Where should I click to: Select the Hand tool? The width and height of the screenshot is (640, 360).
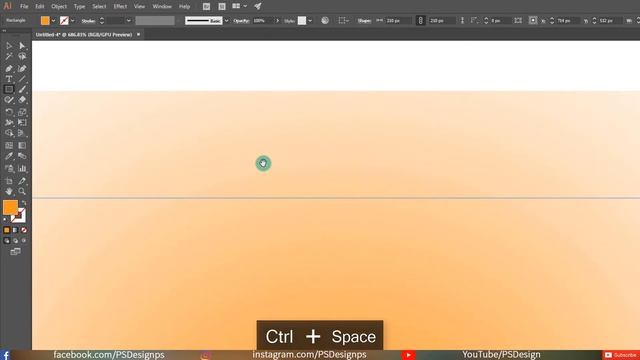(9, 191)
